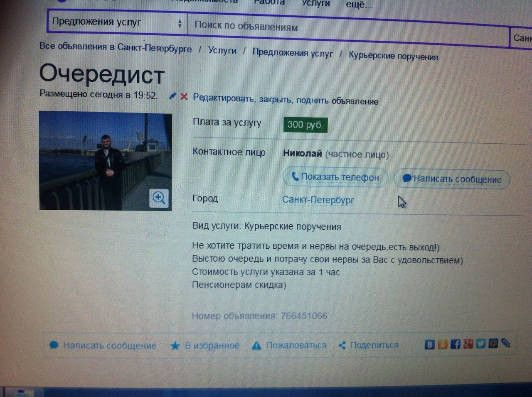Share the ad on Facebook
Image resolution: width=532 pixels, height=397 pixels.
[456, 344]
